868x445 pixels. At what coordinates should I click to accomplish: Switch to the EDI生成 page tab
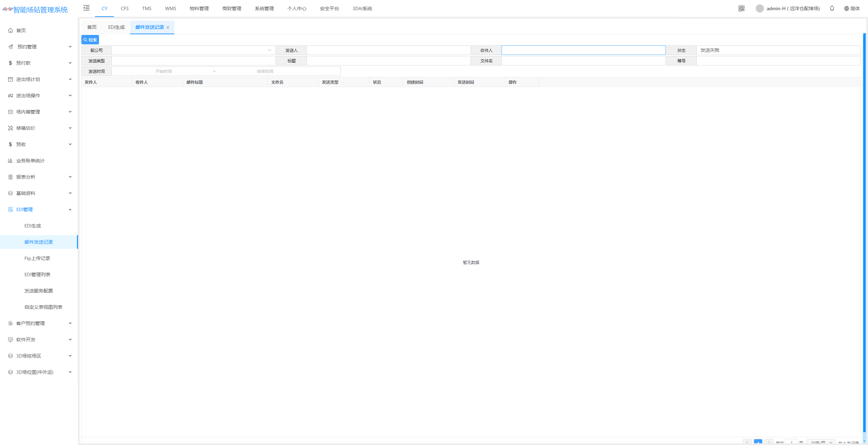(x=116, y=27)
